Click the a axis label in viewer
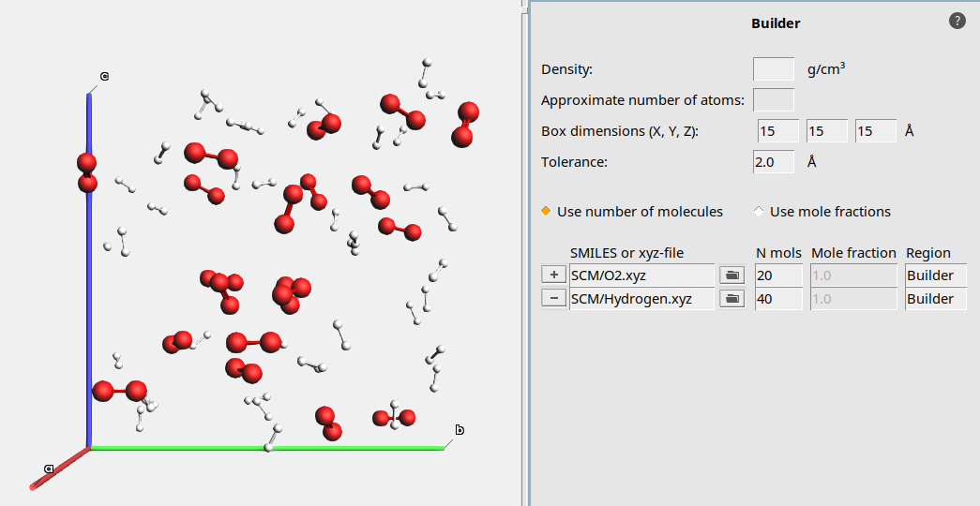This screenshot has height=506, width=980. (49, 468)
